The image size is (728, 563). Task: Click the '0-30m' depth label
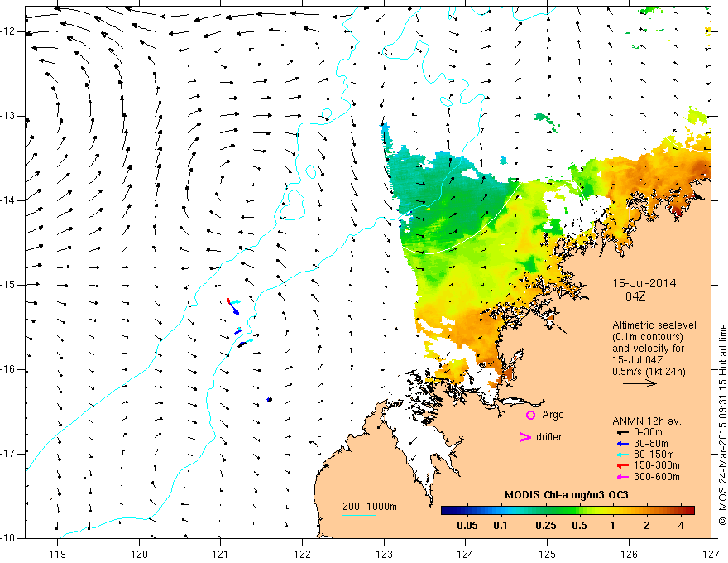(648, 432)
